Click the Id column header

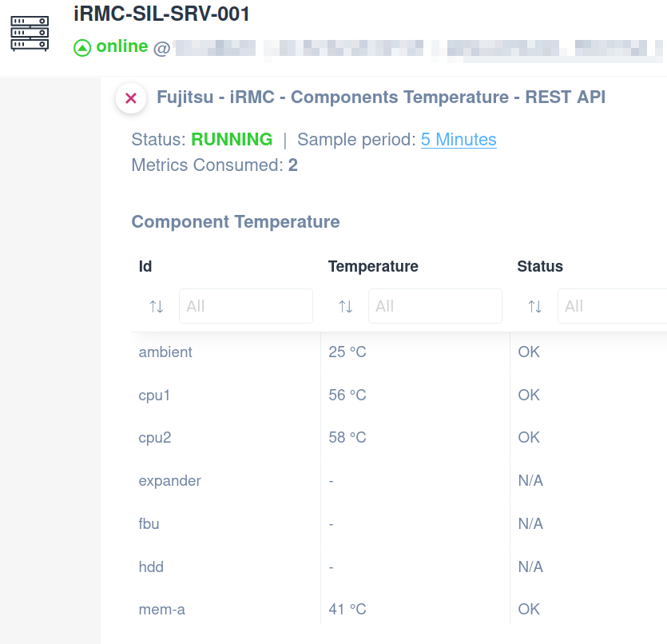(x=145, y=266)
